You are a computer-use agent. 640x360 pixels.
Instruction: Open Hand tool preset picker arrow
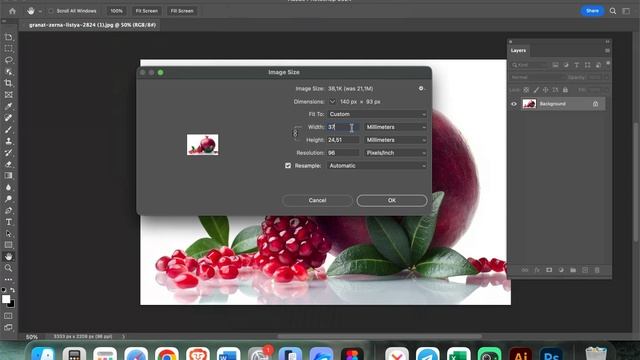40,11
